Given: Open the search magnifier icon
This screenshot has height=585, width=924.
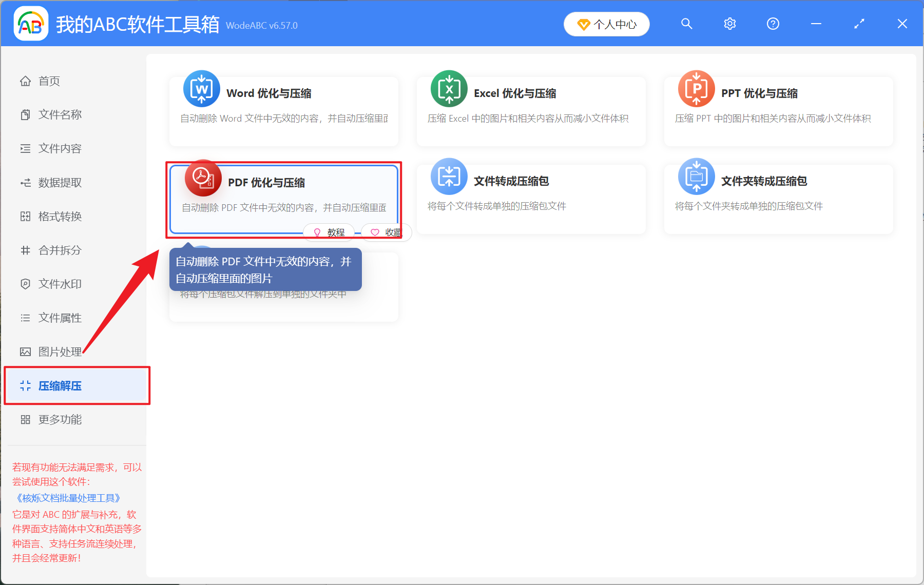Looking at the screenshot, I should coord(686,24).
